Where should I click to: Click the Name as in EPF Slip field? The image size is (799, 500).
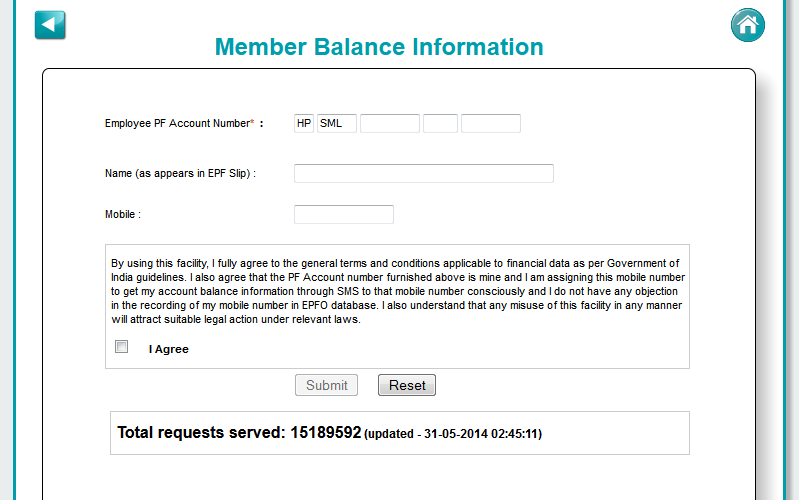[423, 174]
